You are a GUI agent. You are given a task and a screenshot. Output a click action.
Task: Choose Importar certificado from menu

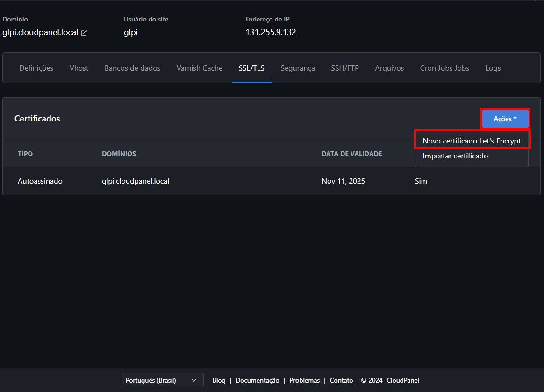tap(455, 156)
